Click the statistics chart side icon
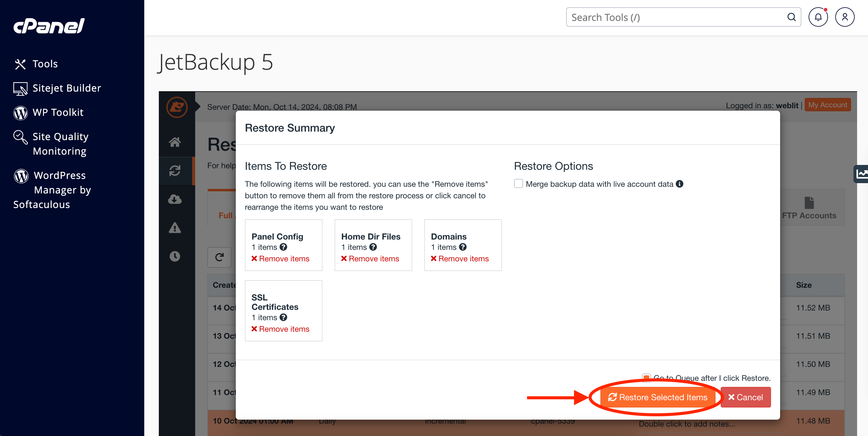 point(861,174)
